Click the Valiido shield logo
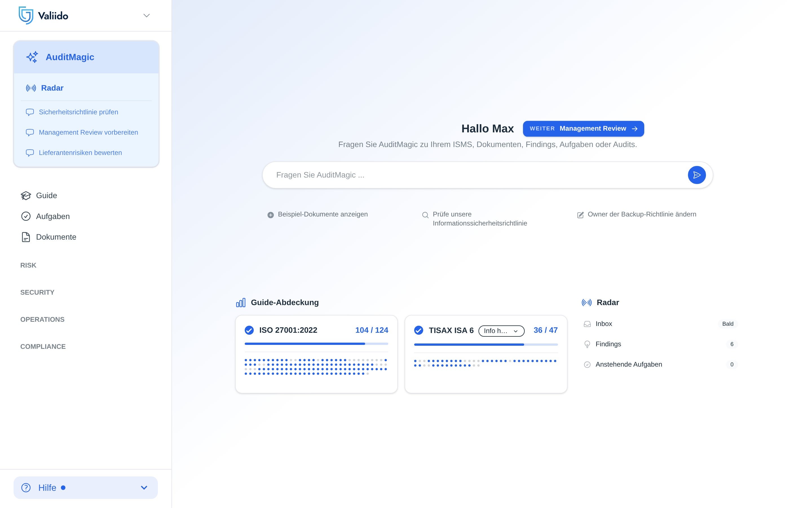812x508 pixels. [26, 16]
